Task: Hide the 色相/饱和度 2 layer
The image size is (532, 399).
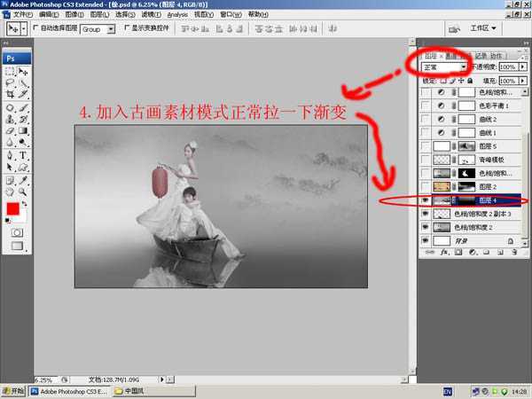Action: click(425, 227)
